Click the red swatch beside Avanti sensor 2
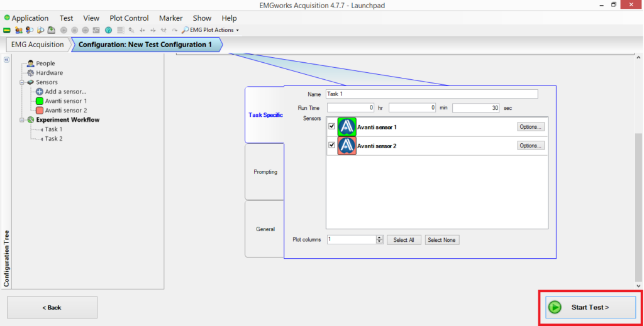 click(40, 111)
